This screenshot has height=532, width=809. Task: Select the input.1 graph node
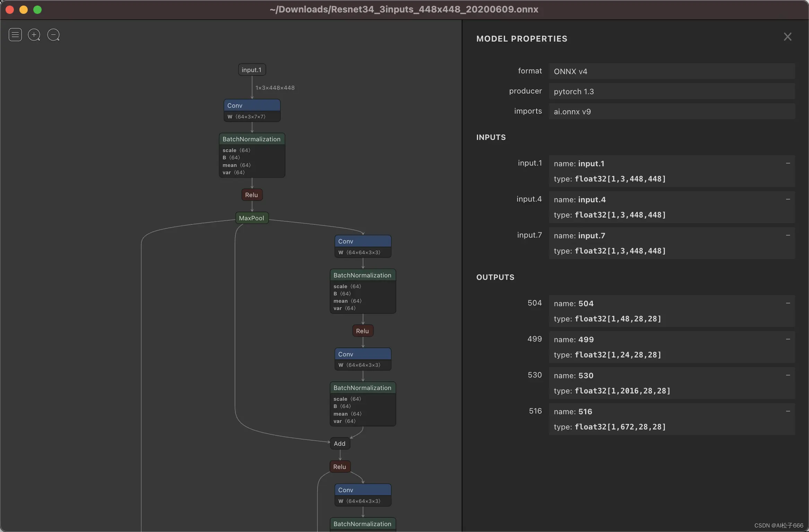(252, 70)
